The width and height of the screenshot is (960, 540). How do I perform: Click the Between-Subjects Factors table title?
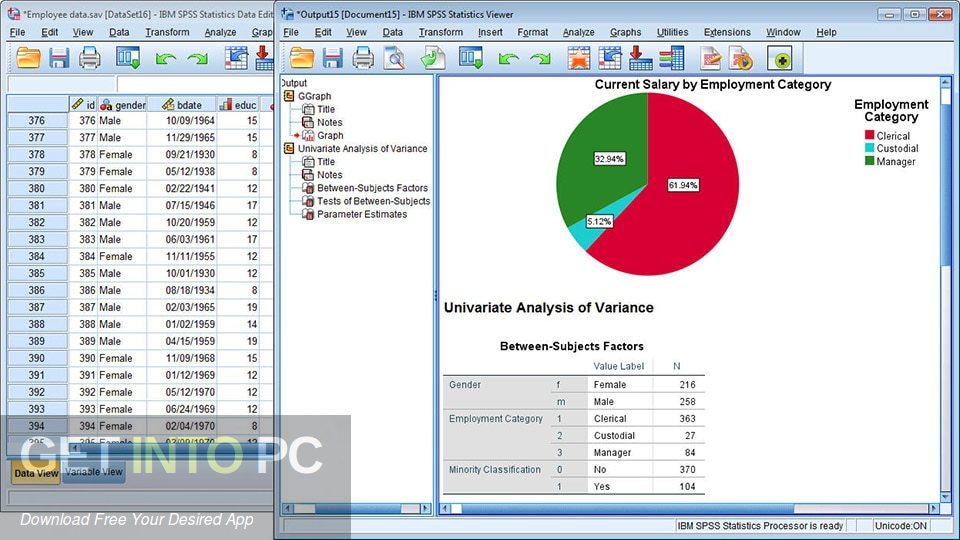click(x=572, y=346)
